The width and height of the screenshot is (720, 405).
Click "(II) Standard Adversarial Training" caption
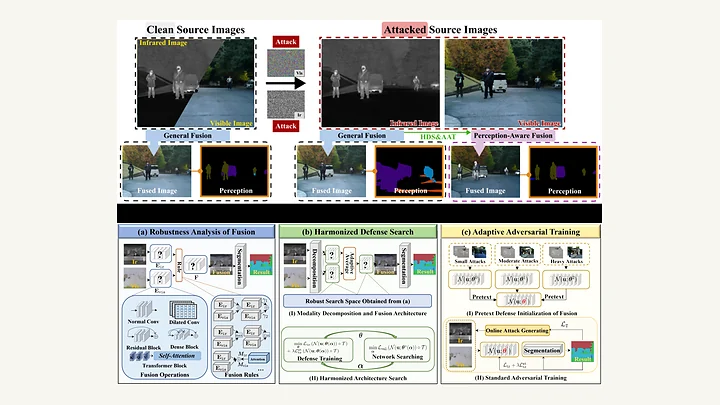click(x=521, y=378)
